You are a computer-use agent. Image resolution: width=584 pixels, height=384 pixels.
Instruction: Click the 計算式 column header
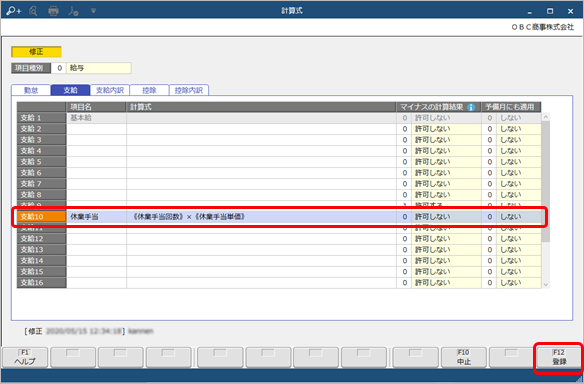(261, 107)
